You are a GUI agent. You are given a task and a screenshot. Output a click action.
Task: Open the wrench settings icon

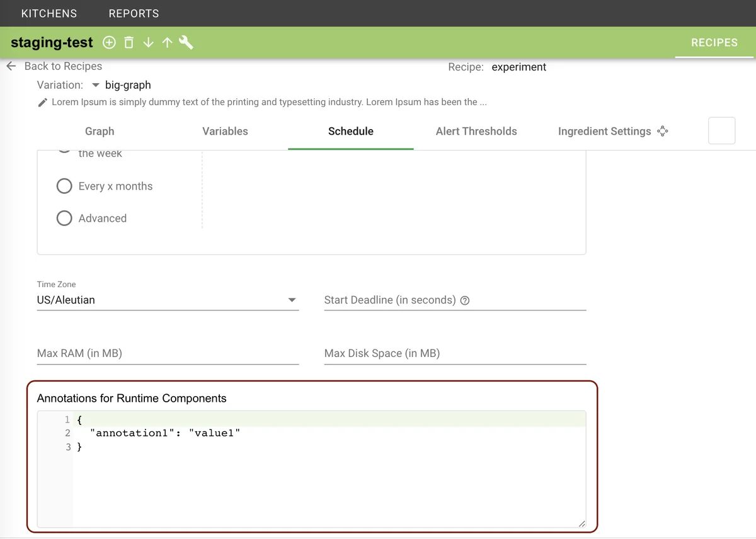pos(186,43)
